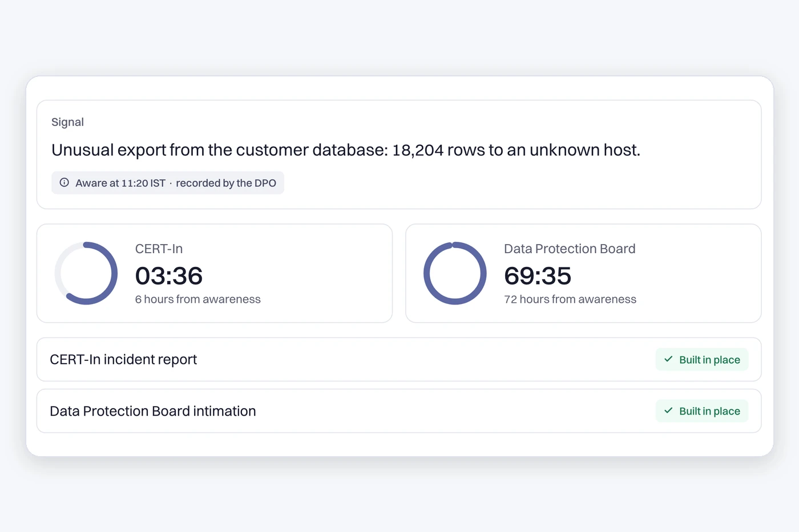Click the Built in place badge for CERT-In report
799x532 pixels.
[x=702, y=359]
